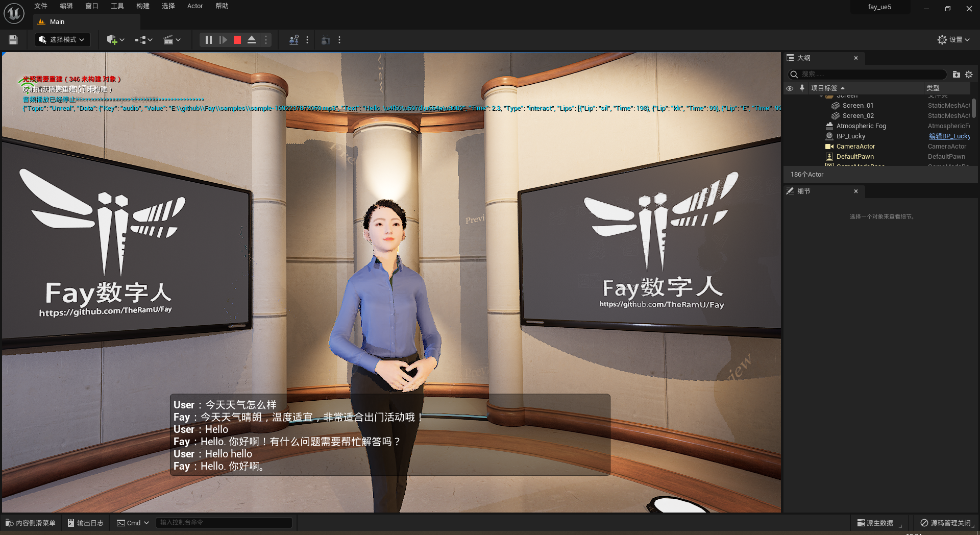Sort by the 项目标签 column header

[866, 88]
